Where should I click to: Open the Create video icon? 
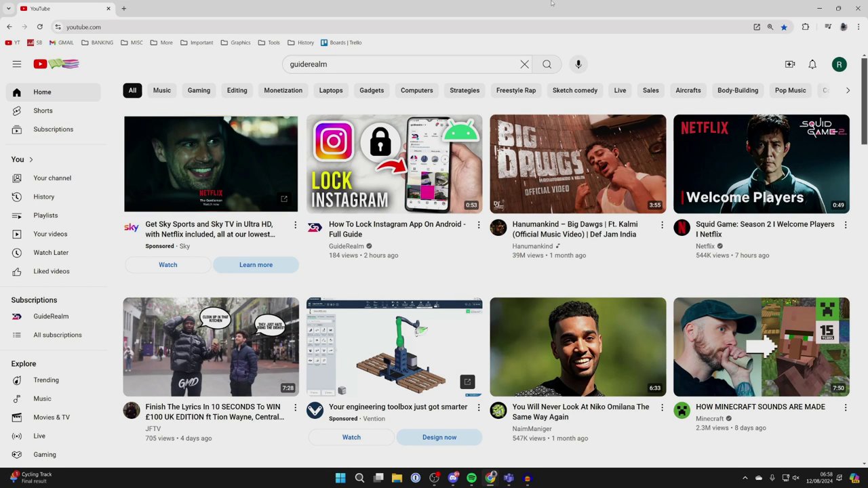[x=790, y=64]
